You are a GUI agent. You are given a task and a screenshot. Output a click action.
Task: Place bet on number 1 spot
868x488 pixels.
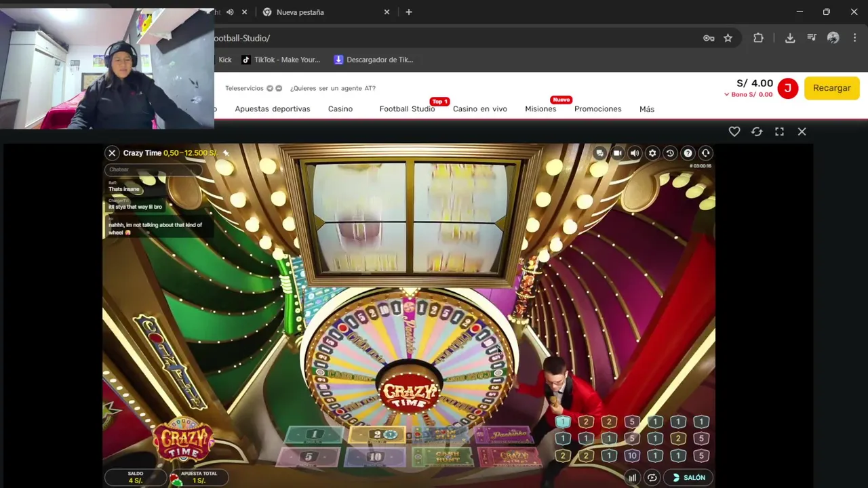[x=314, y=434]
